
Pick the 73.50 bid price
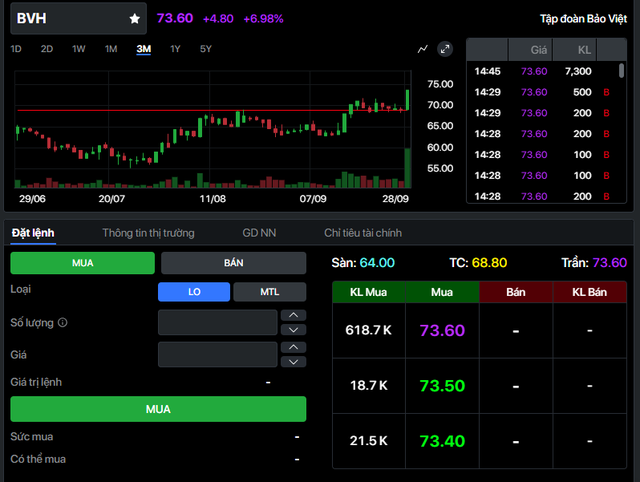tap(442, 386)
